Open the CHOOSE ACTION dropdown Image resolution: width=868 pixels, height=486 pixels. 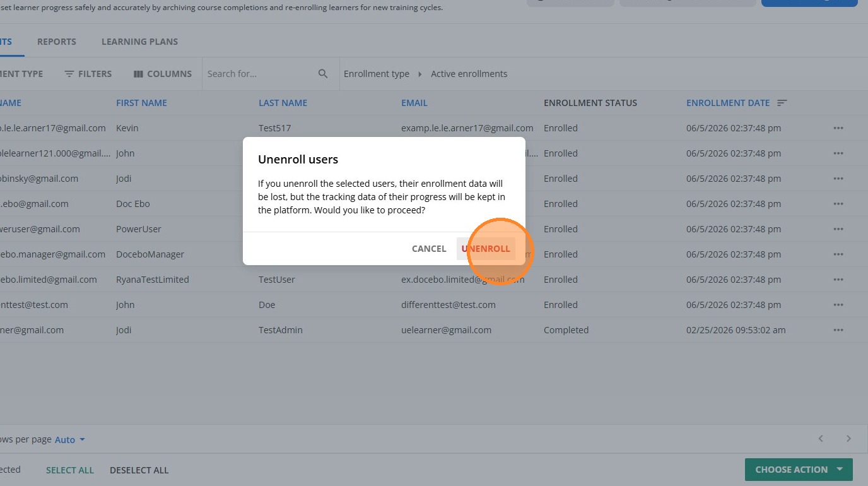click(x=799, y=470)
